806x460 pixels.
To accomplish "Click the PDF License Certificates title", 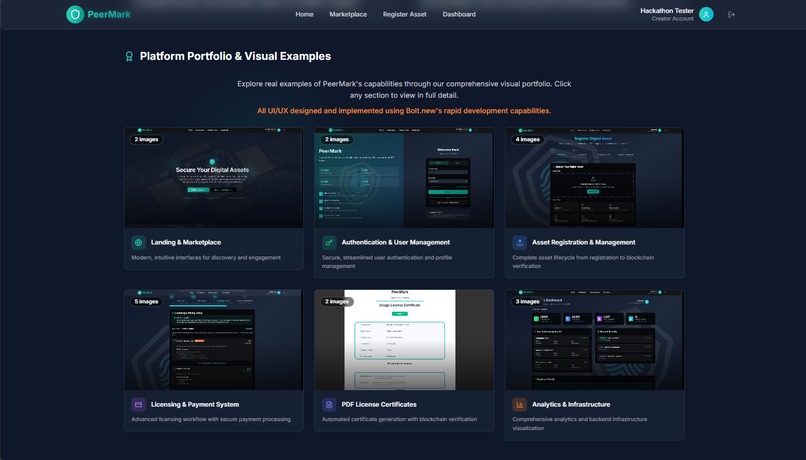I will pyautogui.click(x=379, y=404).
